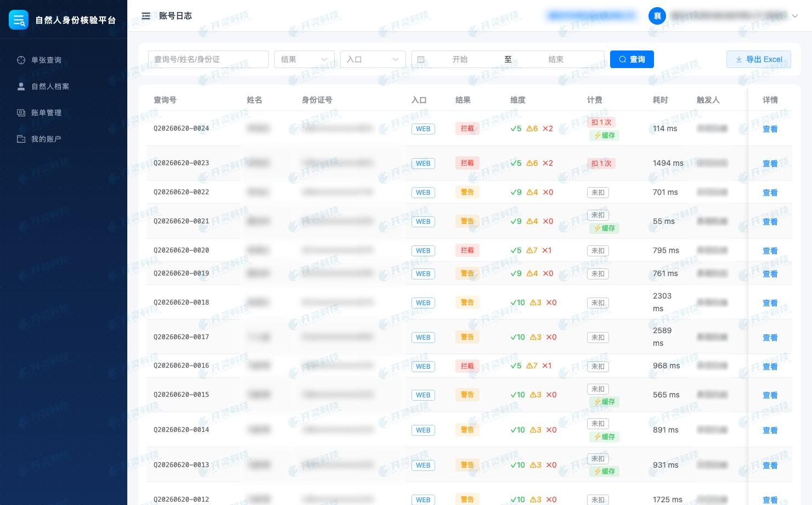
Task: Open the 结果 filter dropdown
Action: click(304, 59)
